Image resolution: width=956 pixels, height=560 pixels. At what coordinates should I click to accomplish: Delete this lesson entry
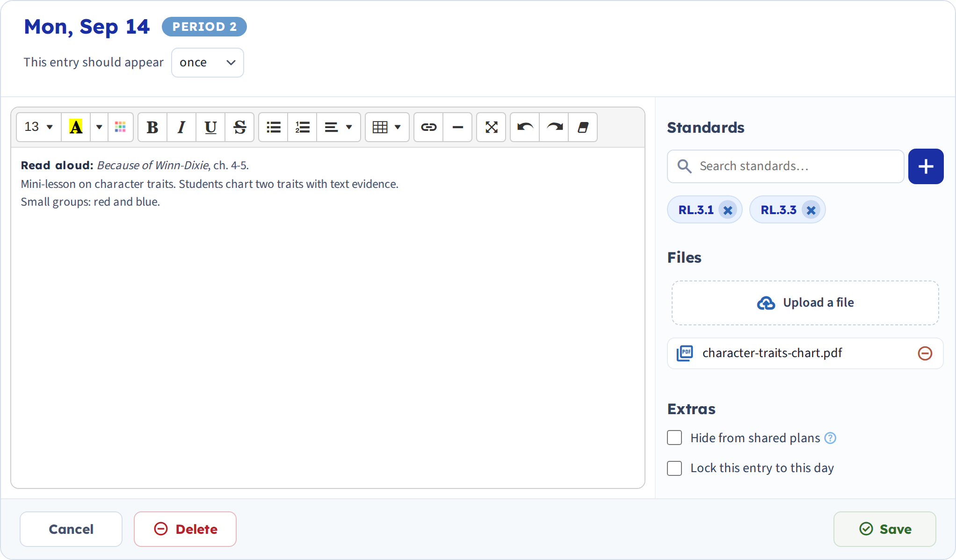click(185, 529)
